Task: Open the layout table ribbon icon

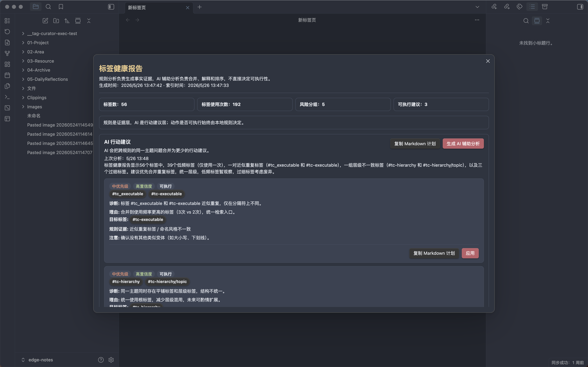Action: 7,119
